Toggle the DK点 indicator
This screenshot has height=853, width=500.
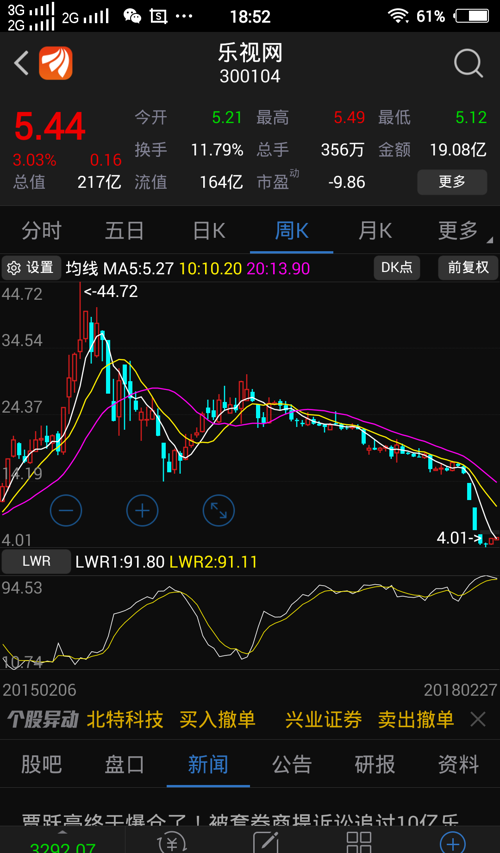point(397,268)
